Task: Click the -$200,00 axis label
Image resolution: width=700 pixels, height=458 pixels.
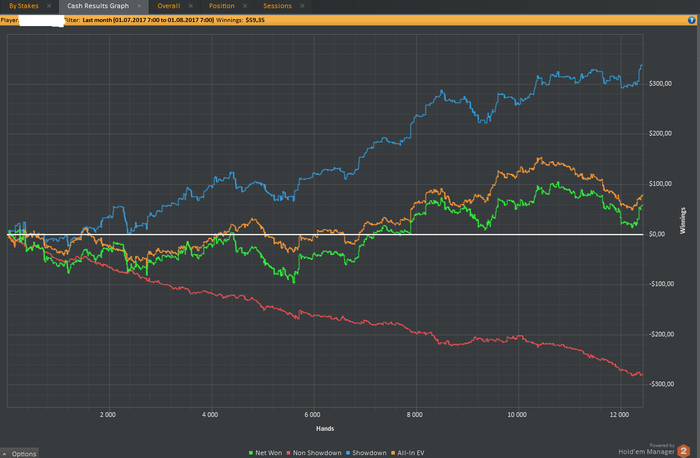Action: 661,334
